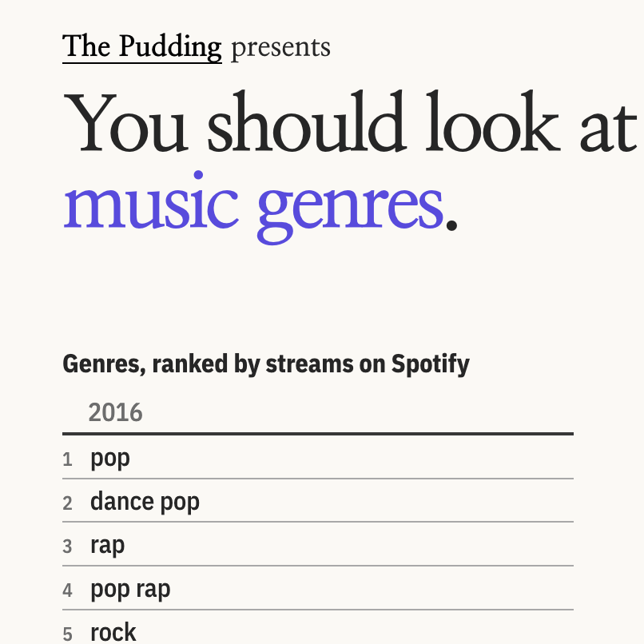Select the pop rap genre row
644x644 pixels.
(318, 589)
